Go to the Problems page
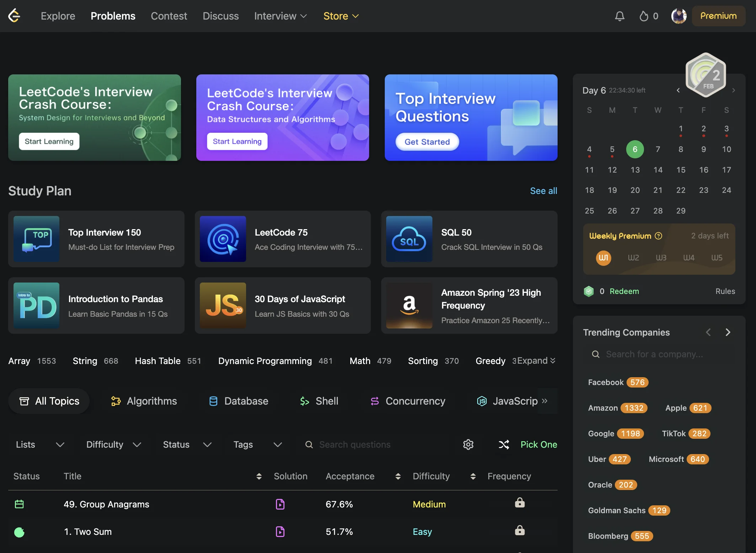Screen dimensions: 756x553 [x=113, y=16]
